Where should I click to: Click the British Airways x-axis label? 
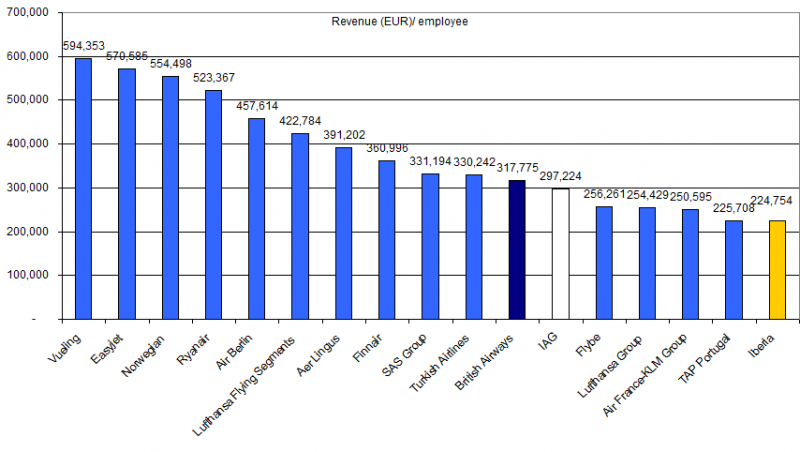pos(484,363)
